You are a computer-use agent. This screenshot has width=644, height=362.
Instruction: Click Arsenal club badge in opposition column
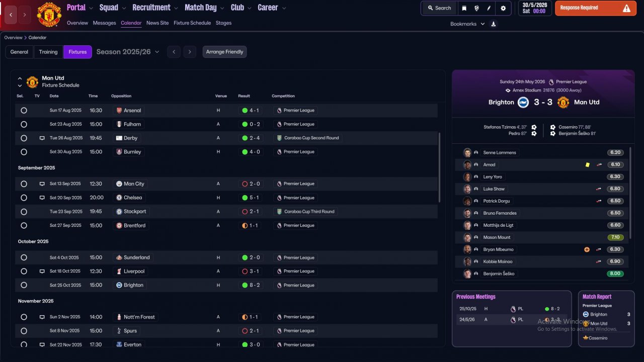coord(119,110)
